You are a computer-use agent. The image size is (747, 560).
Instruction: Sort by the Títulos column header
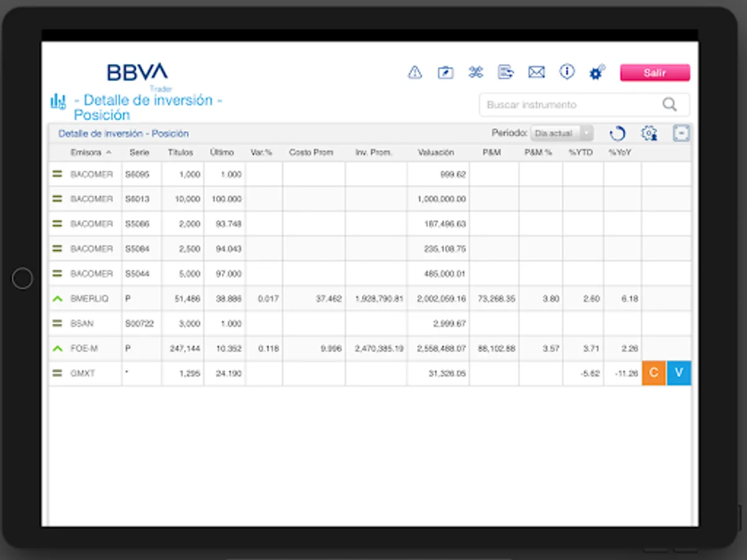[181, 152]
